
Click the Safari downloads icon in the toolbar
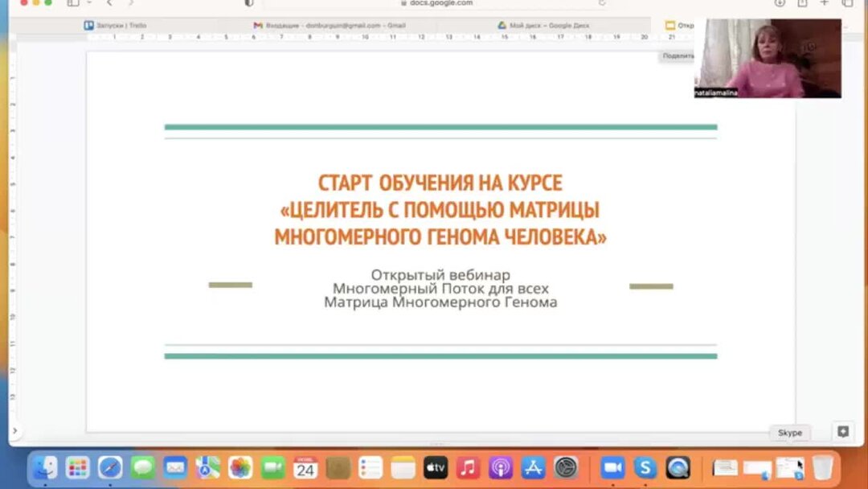[778, 4]
